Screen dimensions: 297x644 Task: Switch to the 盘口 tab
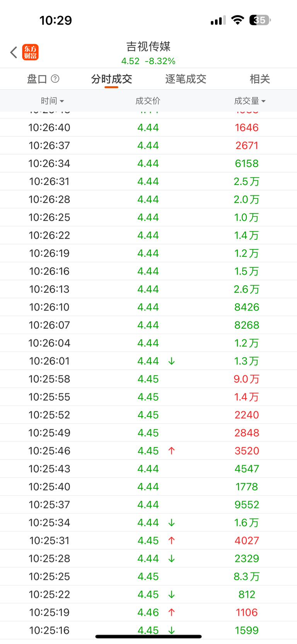(x=37, y=79)
